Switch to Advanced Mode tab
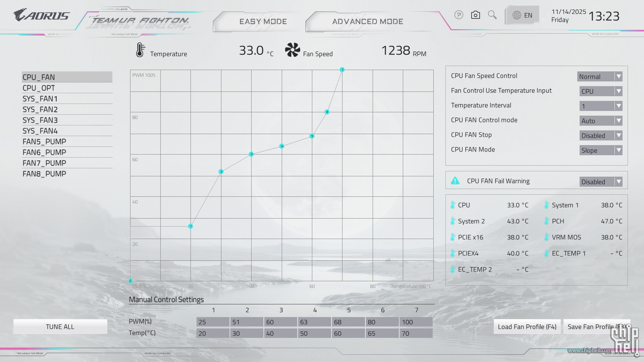This screenshot has width=644, height=362. [x=368, y=22]
